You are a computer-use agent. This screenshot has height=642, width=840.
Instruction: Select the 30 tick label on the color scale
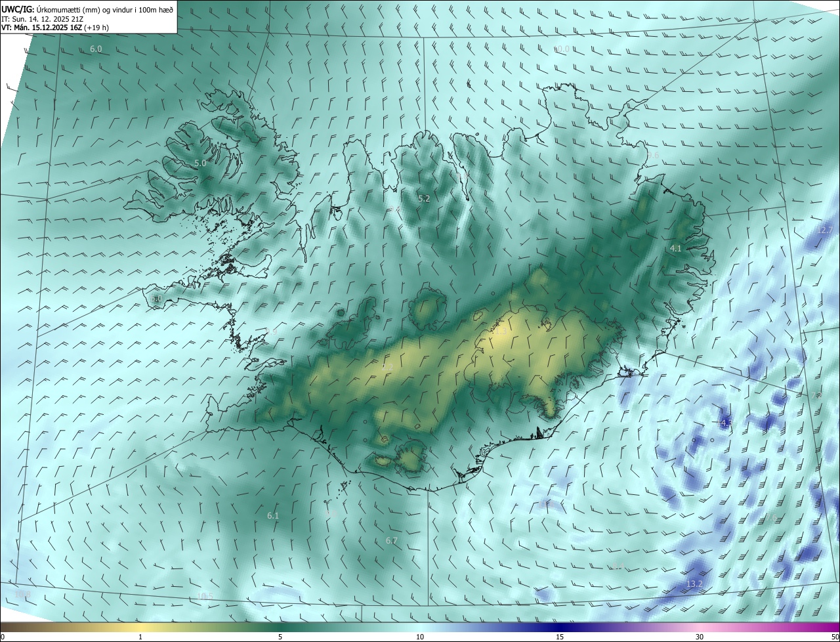pyautogui.click(x=700, y=637)
